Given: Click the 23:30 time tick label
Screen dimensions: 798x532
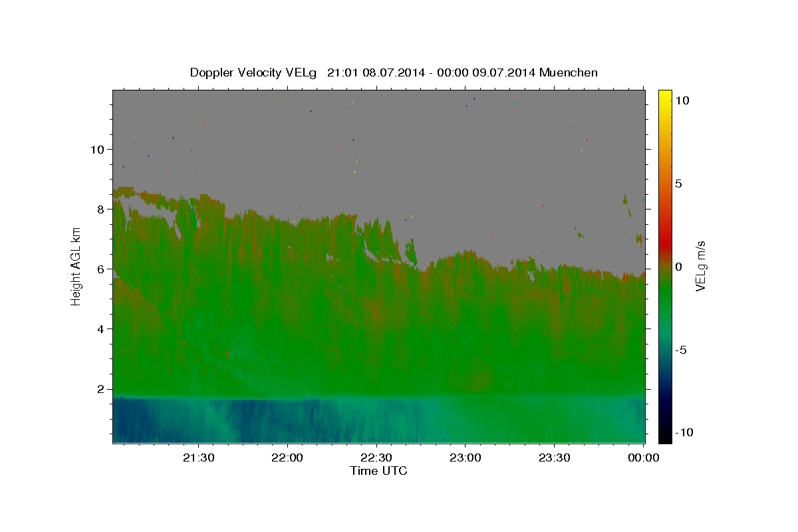Looking at the screenshot, I should pos(554,458).
